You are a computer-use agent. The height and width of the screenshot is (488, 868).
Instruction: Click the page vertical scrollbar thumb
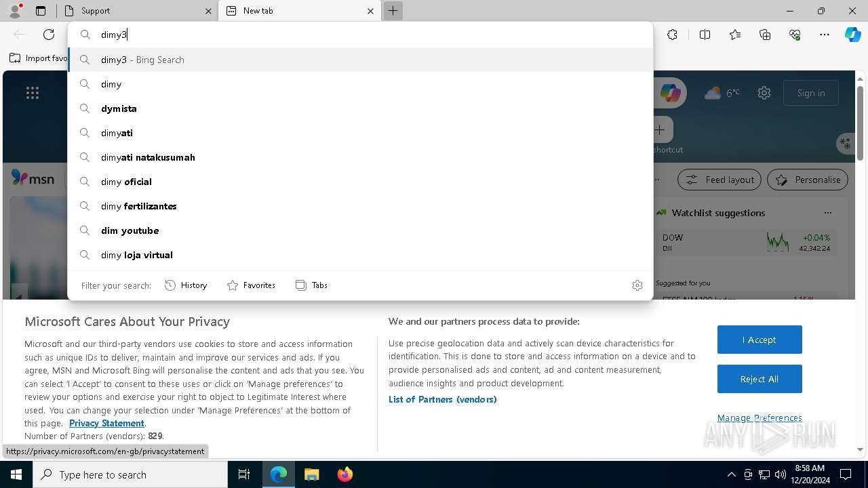[861, 123]
